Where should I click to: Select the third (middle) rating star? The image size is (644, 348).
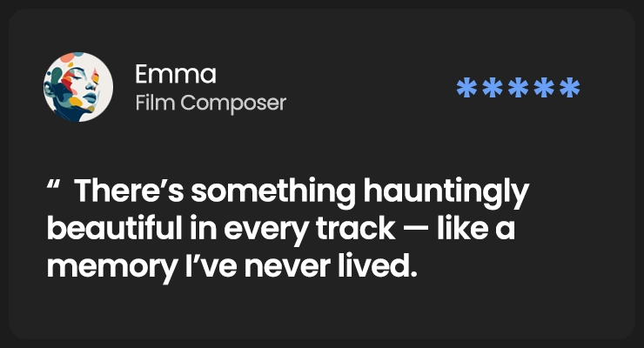[518, 88]
